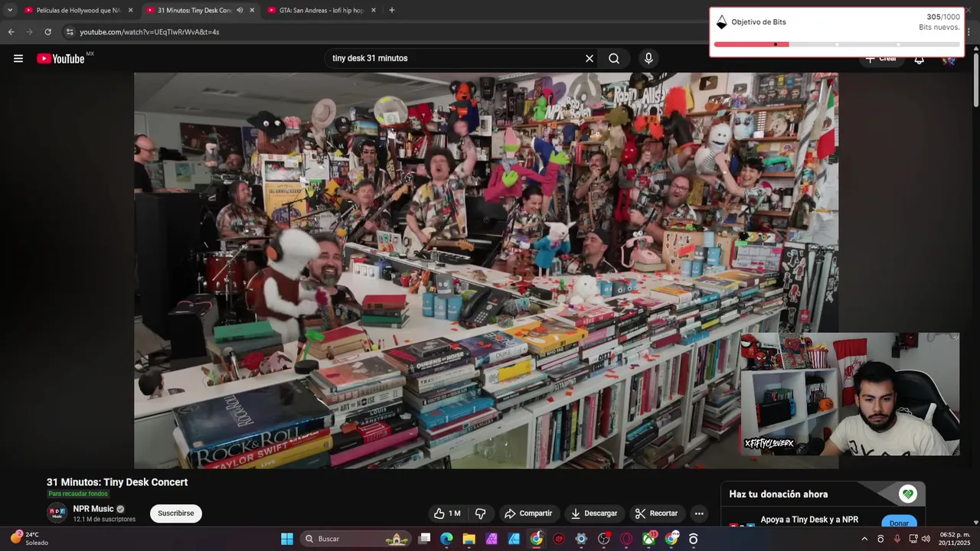Open the Windows Start menu

(287, 539)
